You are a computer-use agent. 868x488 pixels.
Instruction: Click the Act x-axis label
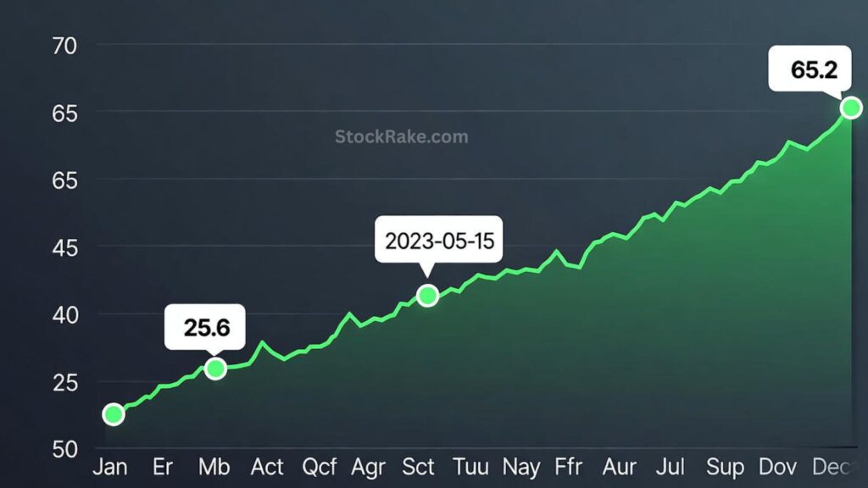(x=267, y=467)
